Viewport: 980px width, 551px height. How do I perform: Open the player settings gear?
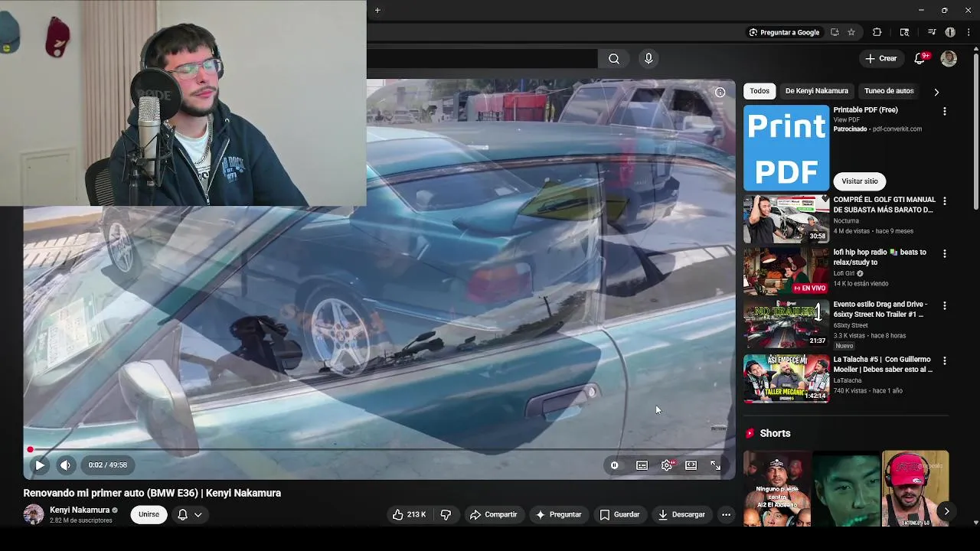coord(667,465)
